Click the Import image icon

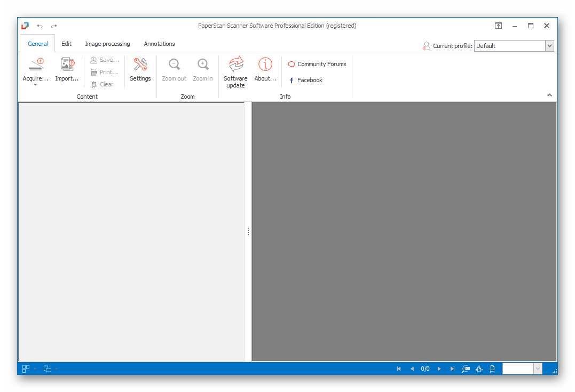67,65
